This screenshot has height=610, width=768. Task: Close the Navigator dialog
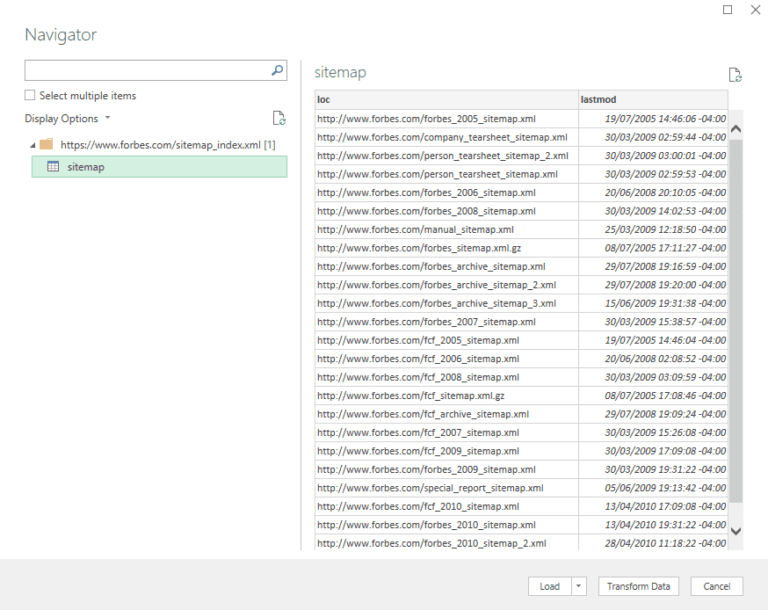(755, 9)
